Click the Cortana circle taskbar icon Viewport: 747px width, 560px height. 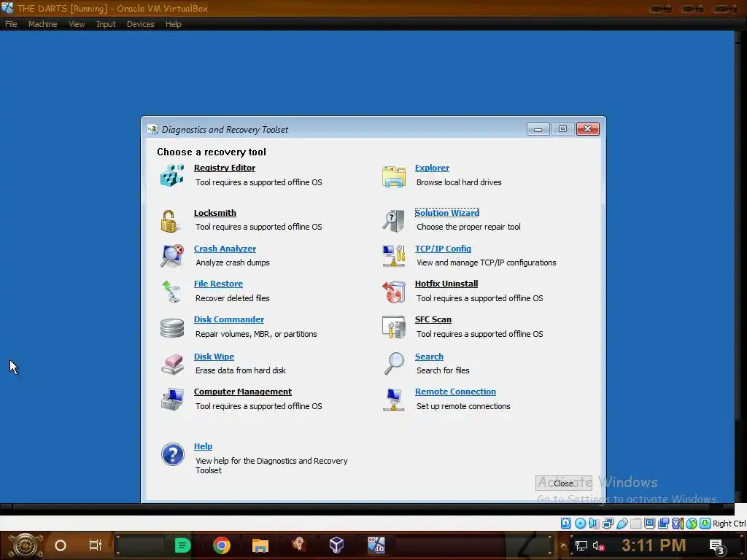coord(61,545)
